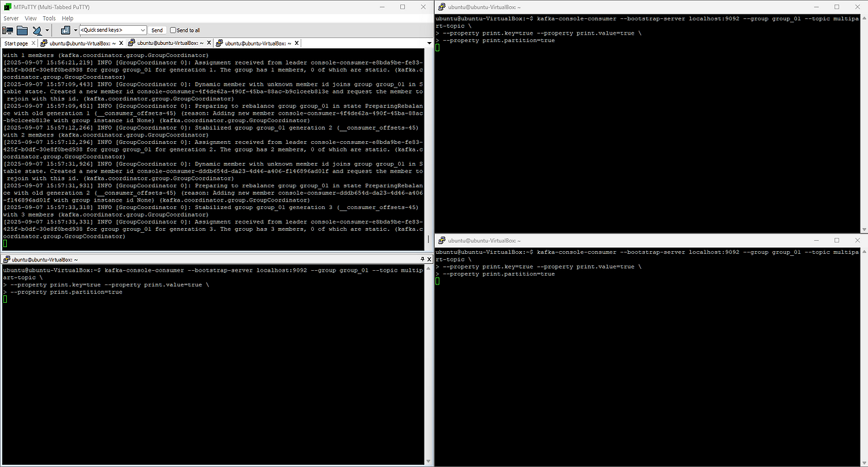Screen dimensions: 868x467
Task: Open dropdown arrow beside the satellite dish icon
Action: [47, 31]
